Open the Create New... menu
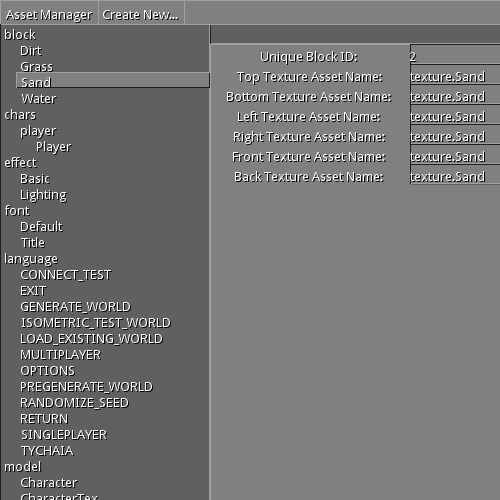 pos(140,15)
